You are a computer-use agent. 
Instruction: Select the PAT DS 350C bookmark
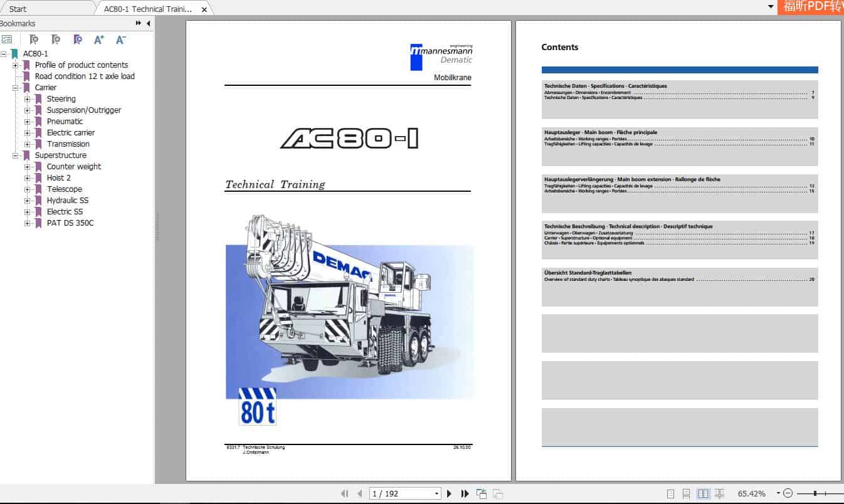70,223
